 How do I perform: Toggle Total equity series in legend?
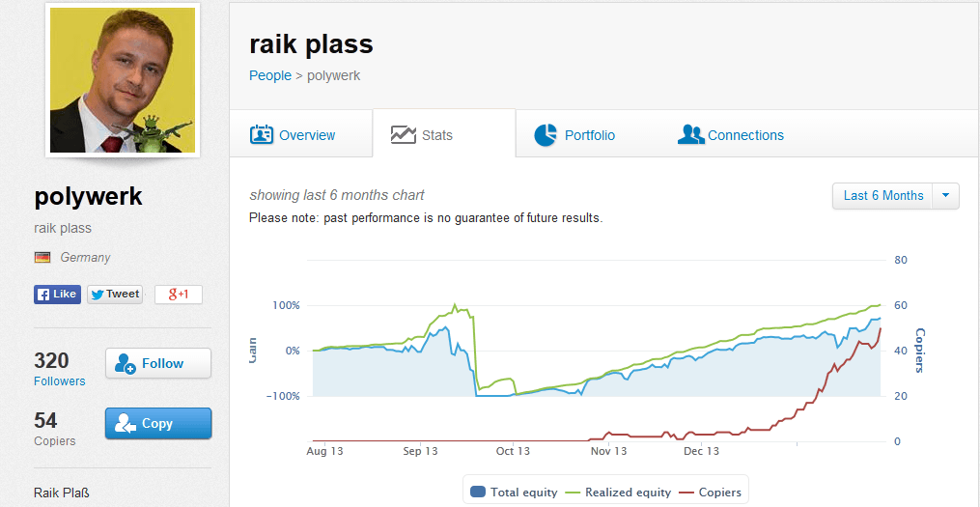click(x=514, y=492)
